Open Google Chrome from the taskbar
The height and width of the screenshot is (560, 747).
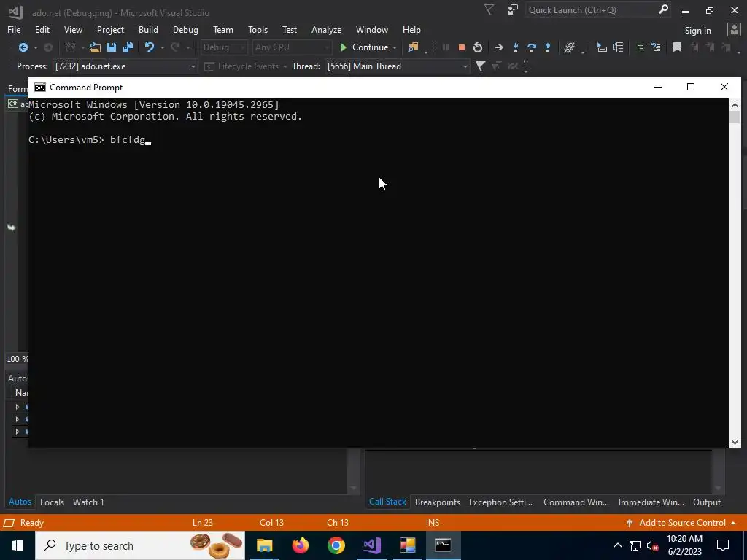pyautogui.click(x=336, y=545)
